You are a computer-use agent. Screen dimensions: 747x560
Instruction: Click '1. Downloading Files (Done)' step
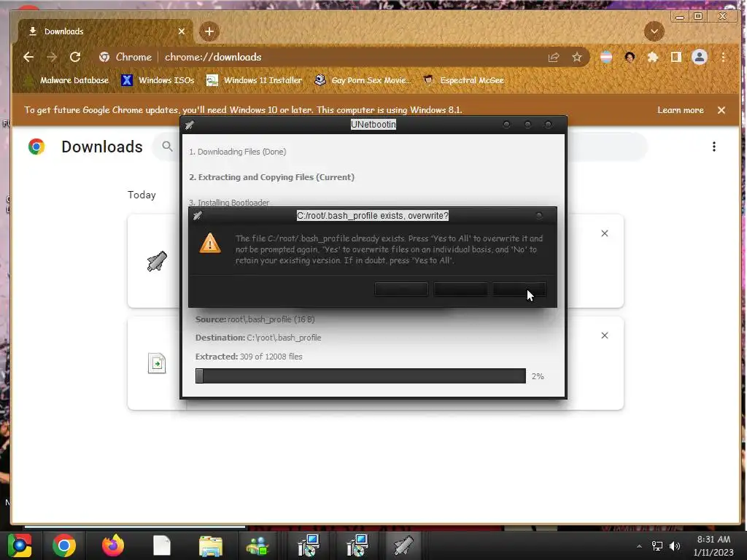(x=238, y=152)
